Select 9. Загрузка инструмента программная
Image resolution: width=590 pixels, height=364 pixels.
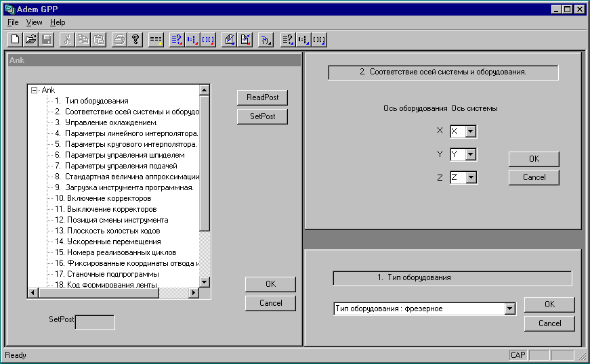(124, 188)
